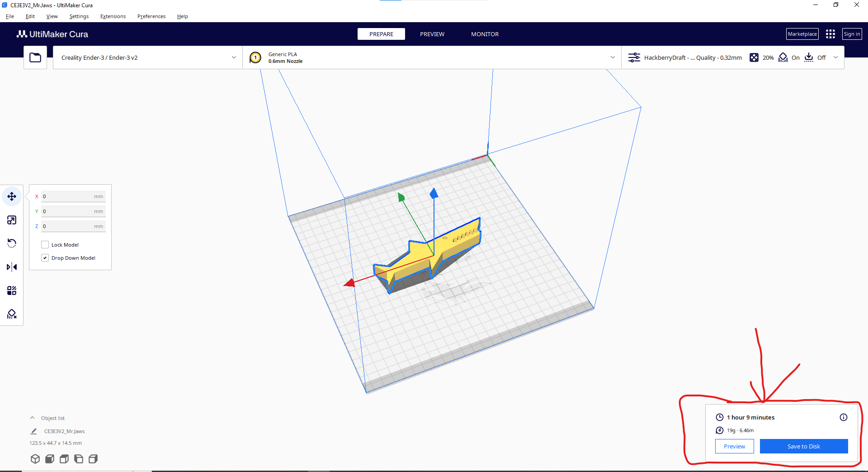This screenshot has height=472, width=868.
Task: Click the material usage spool icon
Action: point(720,430)
